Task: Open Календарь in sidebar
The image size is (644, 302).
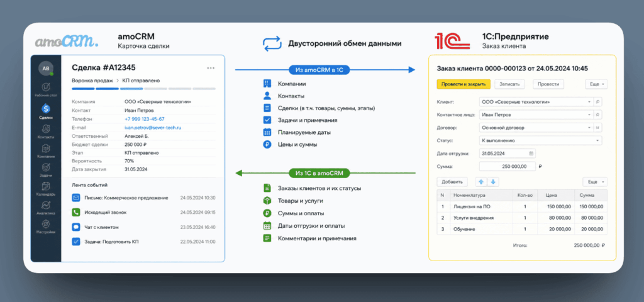Action: (x=46, y=189)
